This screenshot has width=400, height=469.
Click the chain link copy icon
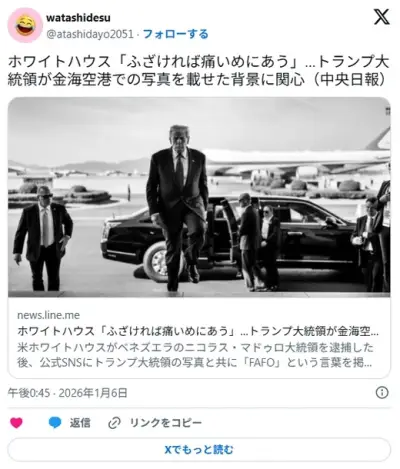point(114,423)
